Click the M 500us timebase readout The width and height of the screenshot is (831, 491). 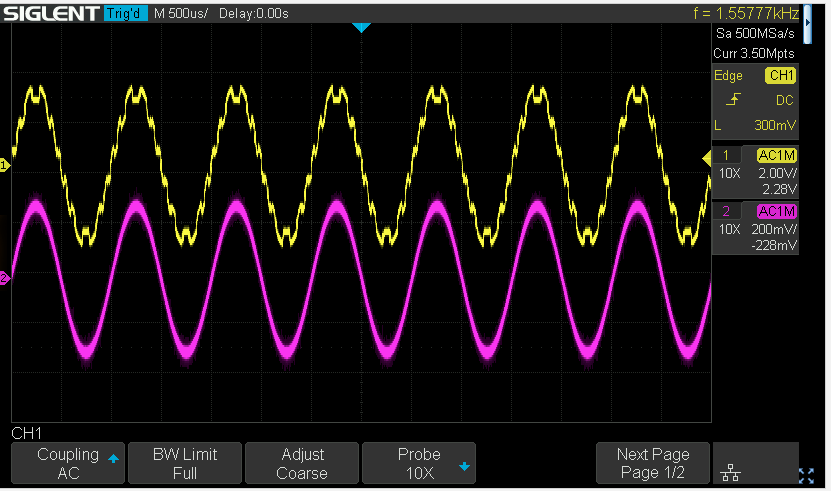coord(181,13)
